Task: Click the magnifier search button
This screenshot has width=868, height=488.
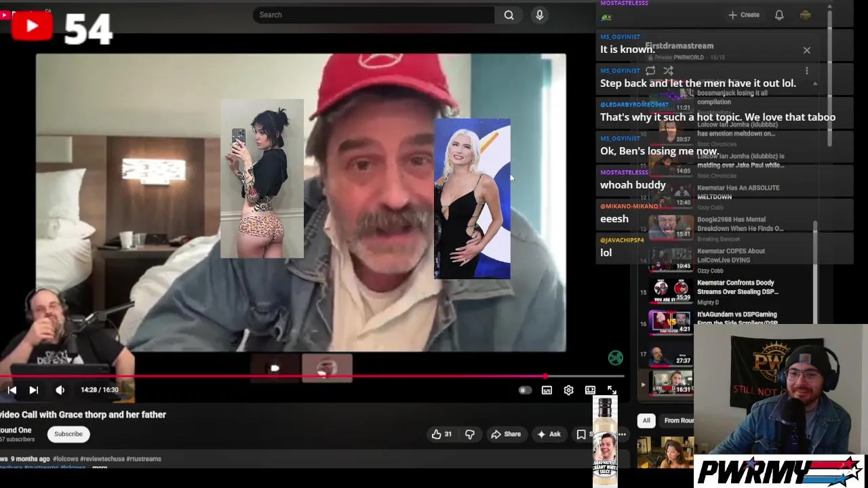Action: coord(509,15)
